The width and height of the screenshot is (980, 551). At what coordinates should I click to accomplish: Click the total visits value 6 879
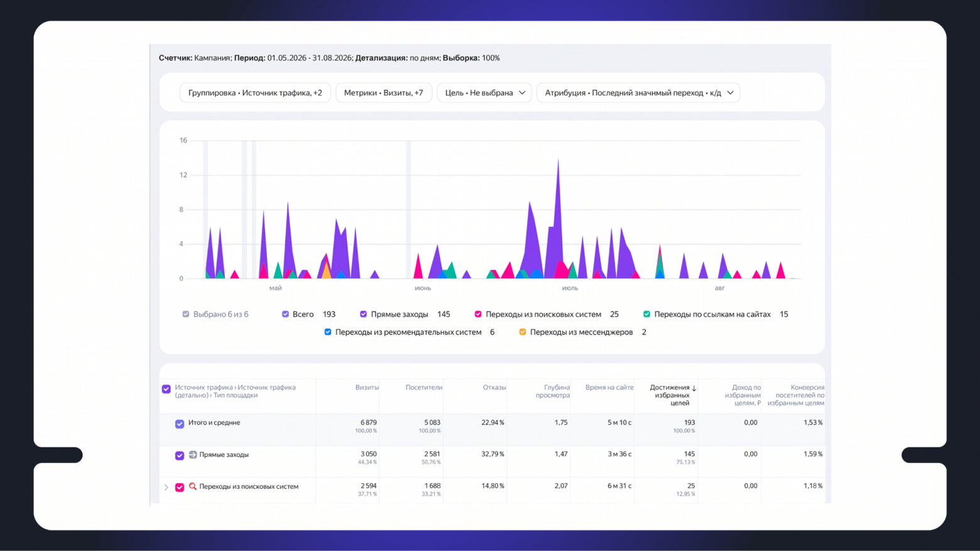coord(369,423)
